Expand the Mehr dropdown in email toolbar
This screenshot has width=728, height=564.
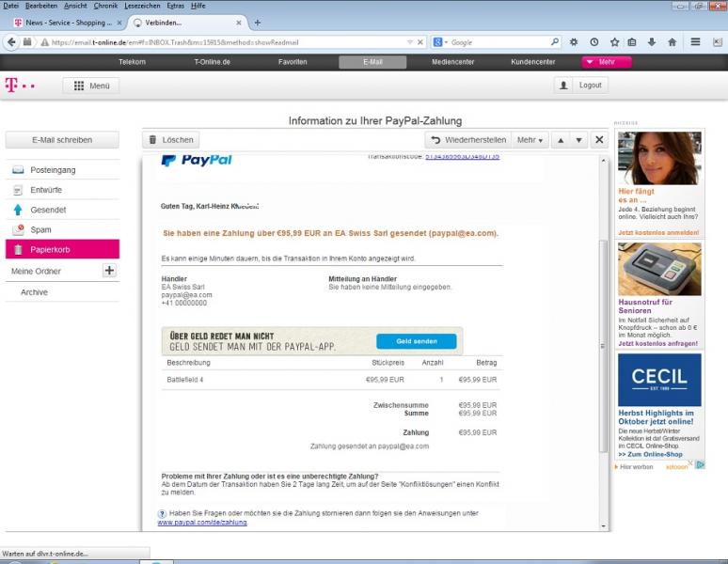tap(530, 140)
